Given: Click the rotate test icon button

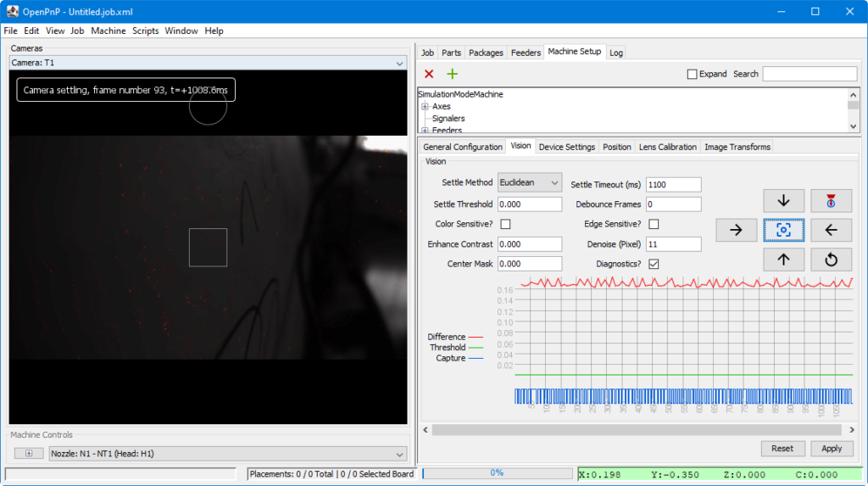Looking at the screenshot, I should [x=831, y=260].
